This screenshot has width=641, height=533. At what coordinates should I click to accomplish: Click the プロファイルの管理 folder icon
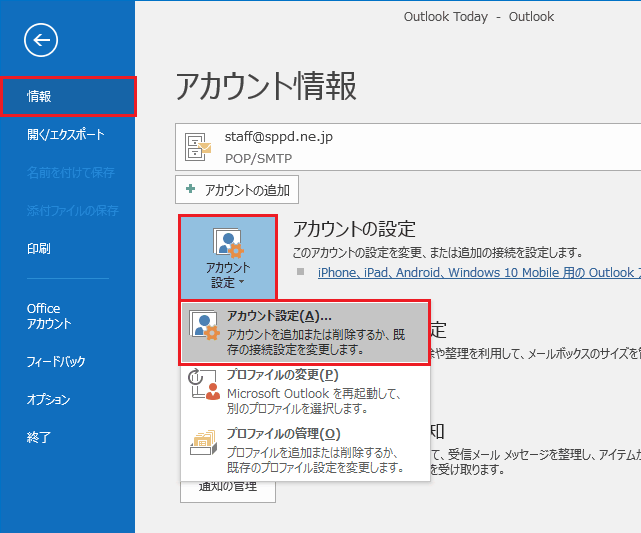coord(205,446)
